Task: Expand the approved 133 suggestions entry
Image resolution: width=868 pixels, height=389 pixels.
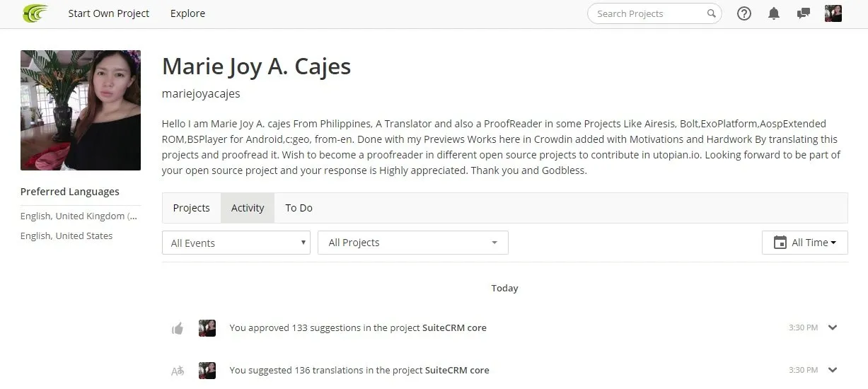Action: [833, 327]
